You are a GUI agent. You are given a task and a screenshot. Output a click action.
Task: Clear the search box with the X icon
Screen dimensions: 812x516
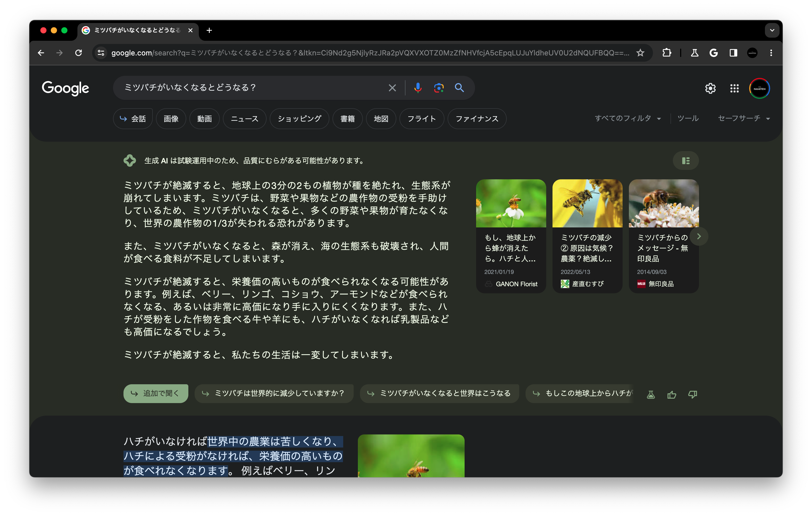392,88
